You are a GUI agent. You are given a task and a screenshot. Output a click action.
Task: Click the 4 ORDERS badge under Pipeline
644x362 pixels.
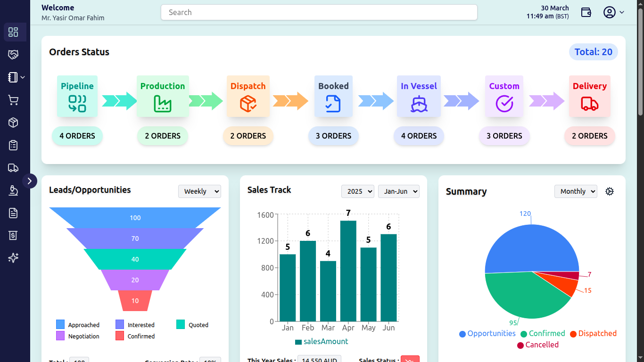pyautogui.click(x=77, y=136)
